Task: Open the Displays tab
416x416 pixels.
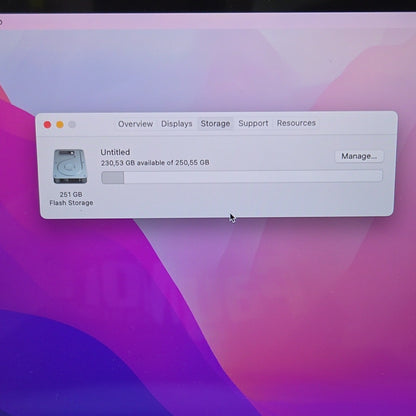Action: [x=177, y=124]
